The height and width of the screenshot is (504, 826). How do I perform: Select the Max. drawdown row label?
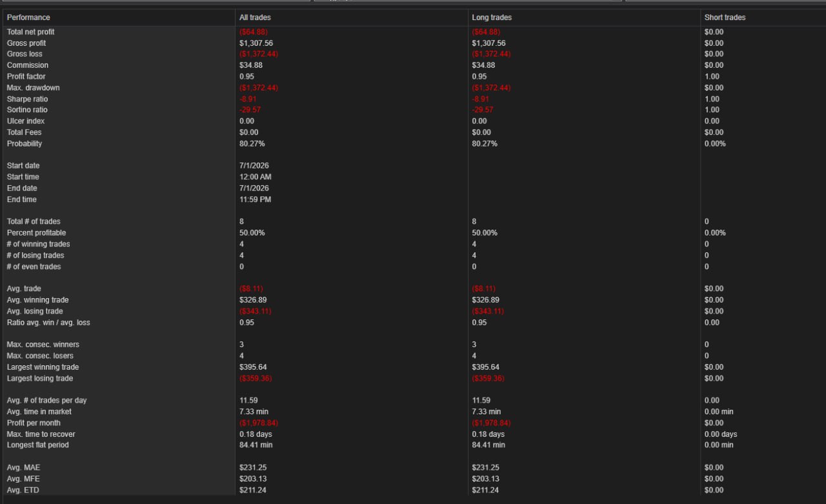click(x=34, y=88)
